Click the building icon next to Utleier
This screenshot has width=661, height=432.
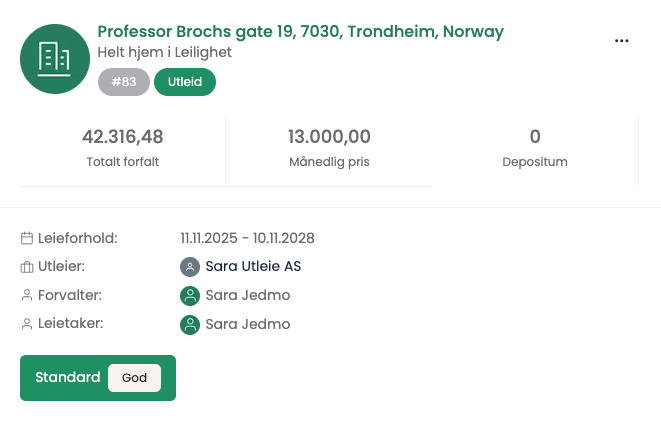(x=27, y=267)
